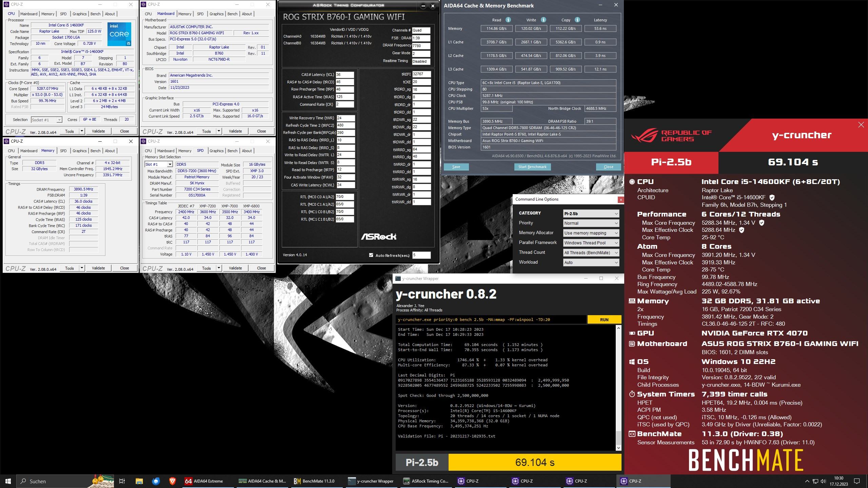Open Task View from the taskbar
Screen dimensions: 868x488
point(122,481)
